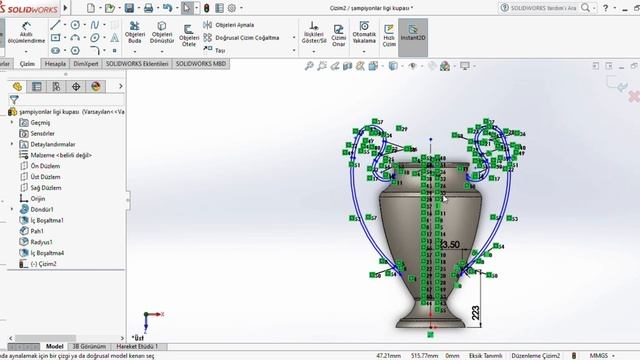
Task: Open the PropertyManager tab icon
Action: point(37,87)
